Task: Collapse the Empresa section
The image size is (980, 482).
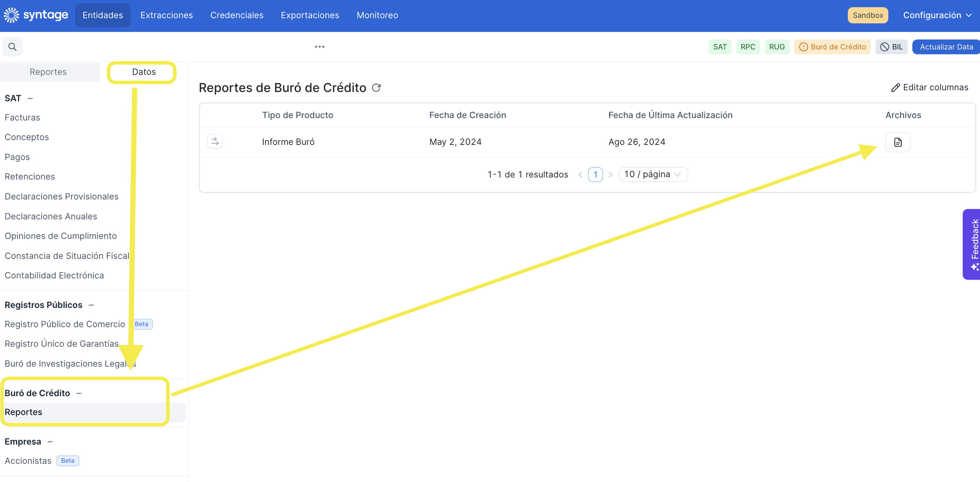Action: 50,442
